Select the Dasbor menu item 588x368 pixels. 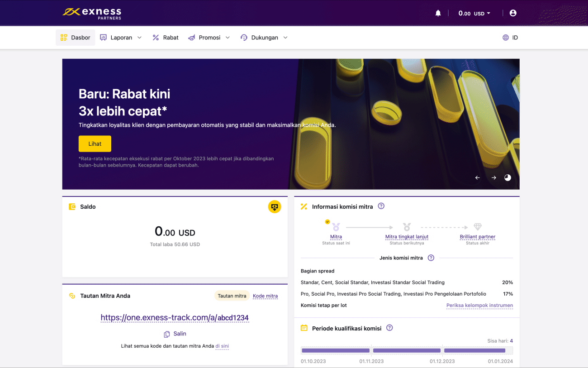[x=76, y=38]
